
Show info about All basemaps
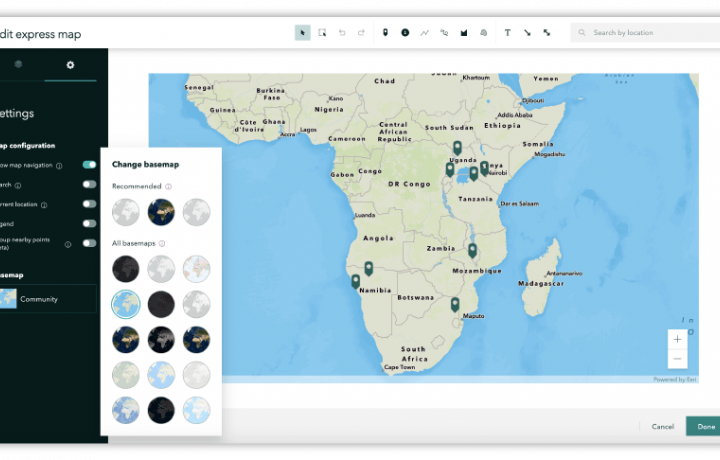pos(162,243)
